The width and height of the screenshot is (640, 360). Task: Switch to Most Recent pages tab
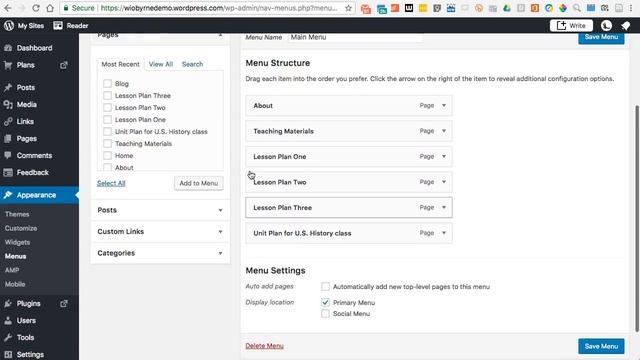[120, 64]
